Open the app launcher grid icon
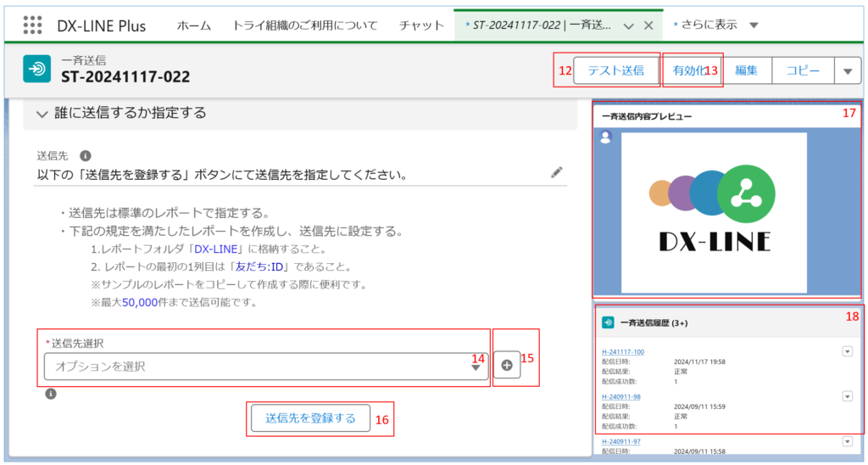 32,25
